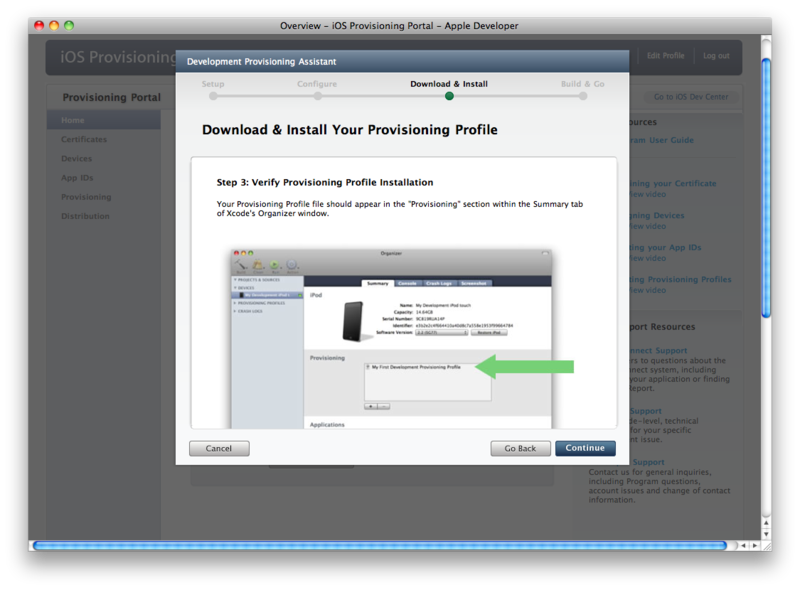The width and height of the screenshot is (800, 590).
Task: Cancel the Provisioning Assistant
Action: coord(219,448)
